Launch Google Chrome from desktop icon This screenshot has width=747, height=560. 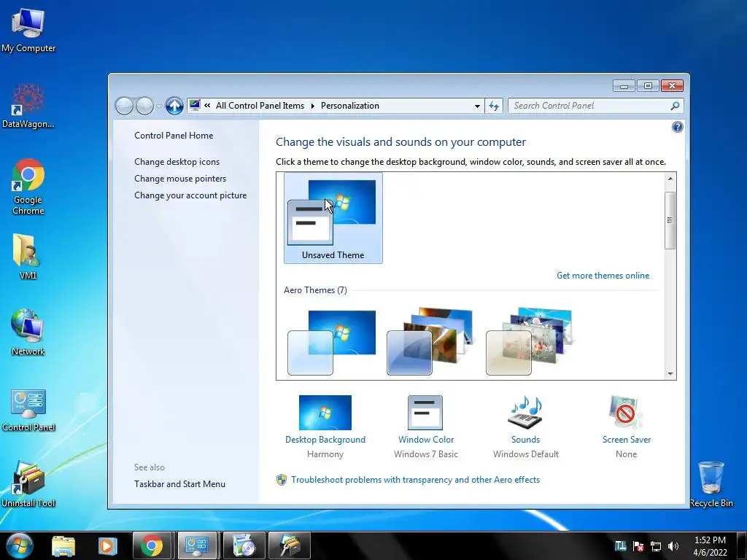point(28,186)
